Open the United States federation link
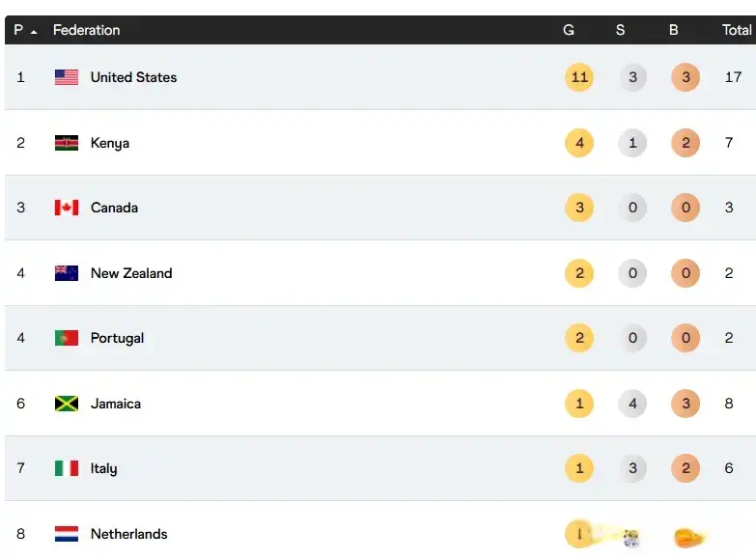The width and height of the screenshot is (756, 559). click(x=133, y=77)
